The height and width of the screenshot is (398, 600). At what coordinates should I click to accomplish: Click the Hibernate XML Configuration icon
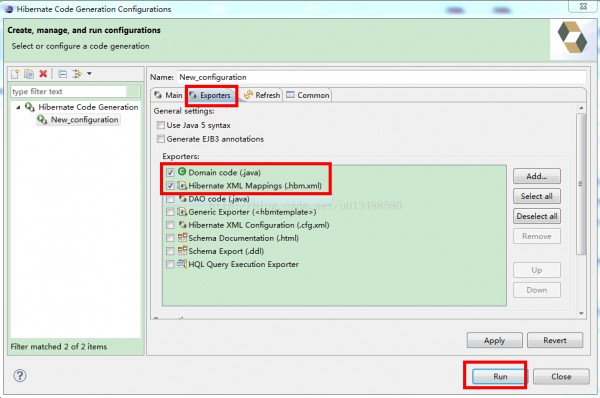click(183, 225)
